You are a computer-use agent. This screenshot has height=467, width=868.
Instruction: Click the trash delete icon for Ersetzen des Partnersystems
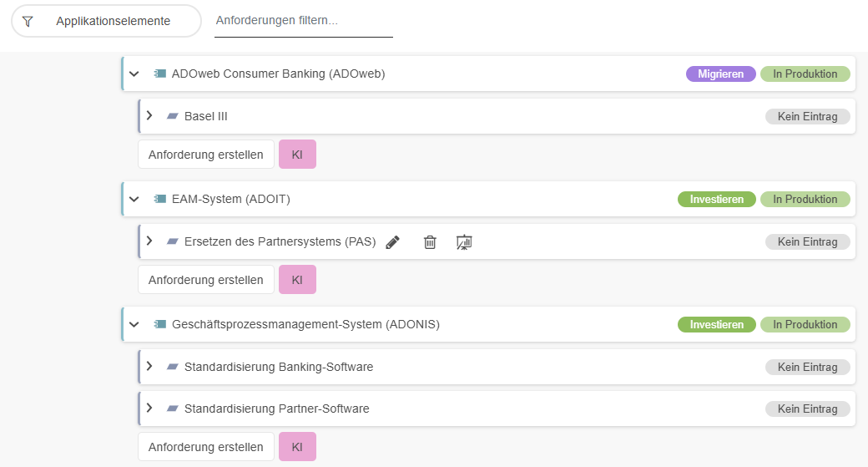pos(430,242)
